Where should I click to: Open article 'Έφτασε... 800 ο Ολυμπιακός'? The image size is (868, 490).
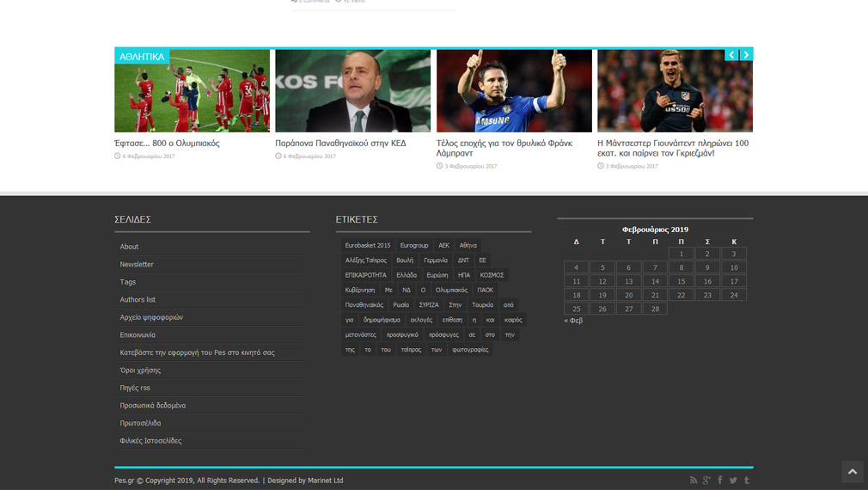tap(167, 143)
